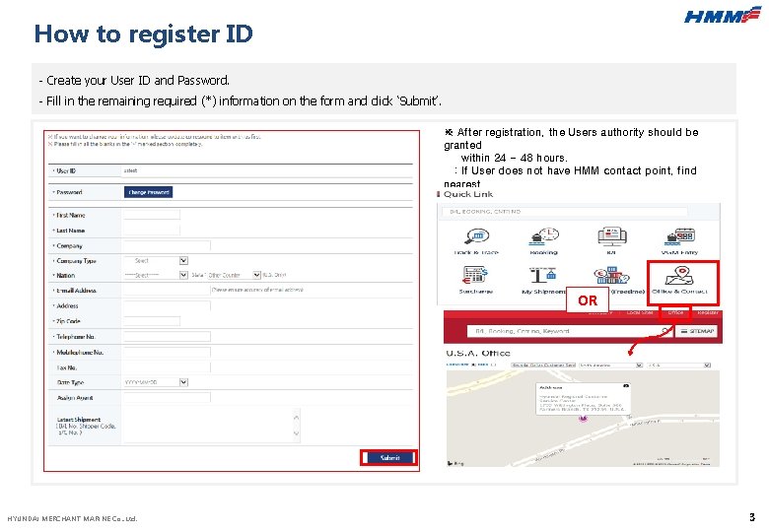Open the VGM Entry quick link icon
Viewport: 769px width, 532px height.
click(680, 236)
